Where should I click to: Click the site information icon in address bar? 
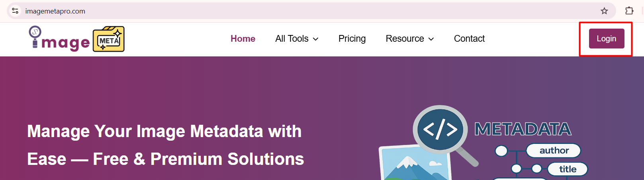15,11
